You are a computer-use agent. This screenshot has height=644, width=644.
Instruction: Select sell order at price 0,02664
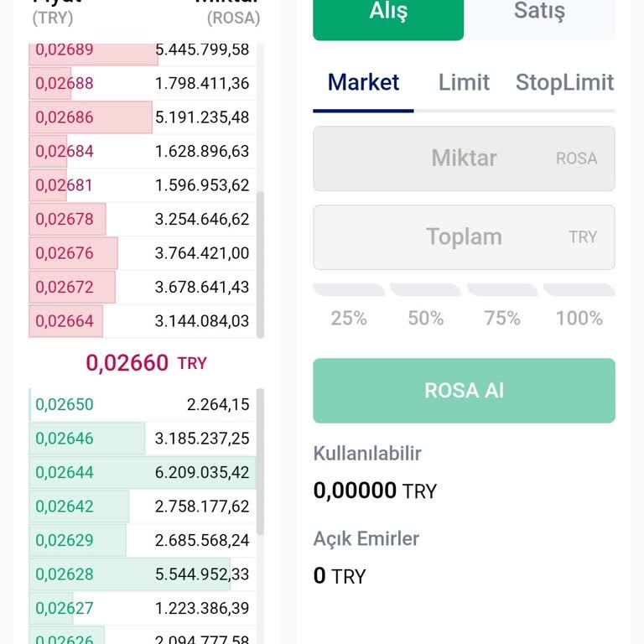pyautogui.click(x=143, y=321)
